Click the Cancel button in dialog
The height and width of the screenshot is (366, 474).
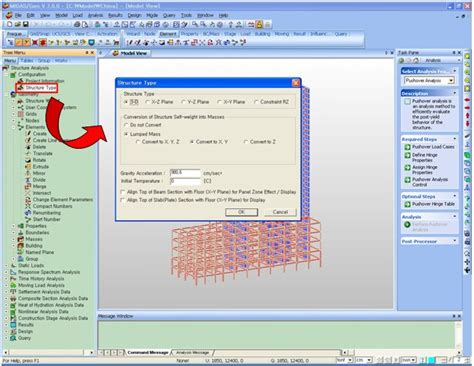[280, 212]
